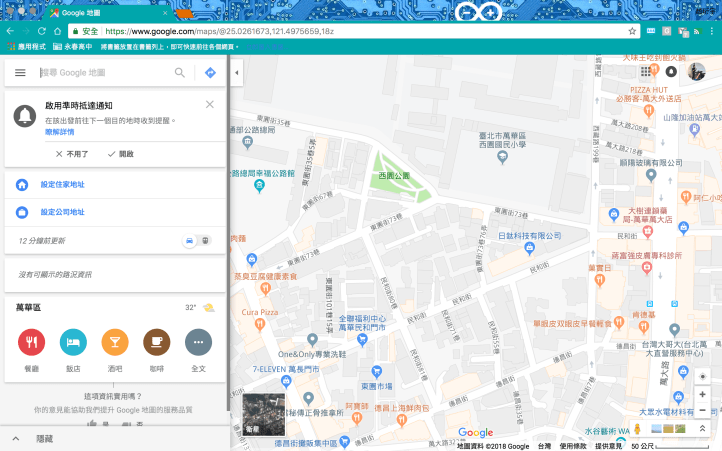The width and height of the screenshot is (722, 451).
Task: Click 設定公司地址 link
Action: pyautogui.click(x=63, y=212)
